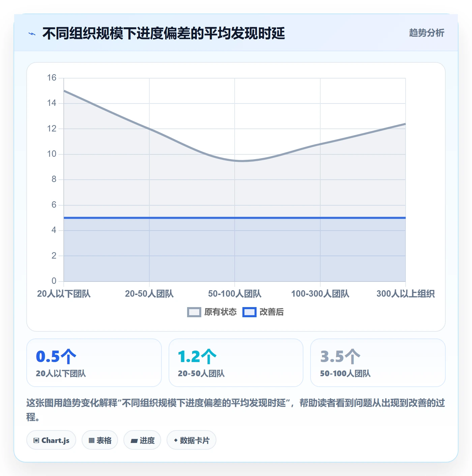472x476 pixels.
Task: Click the y-axis value 10
Action: click(52, 154)
